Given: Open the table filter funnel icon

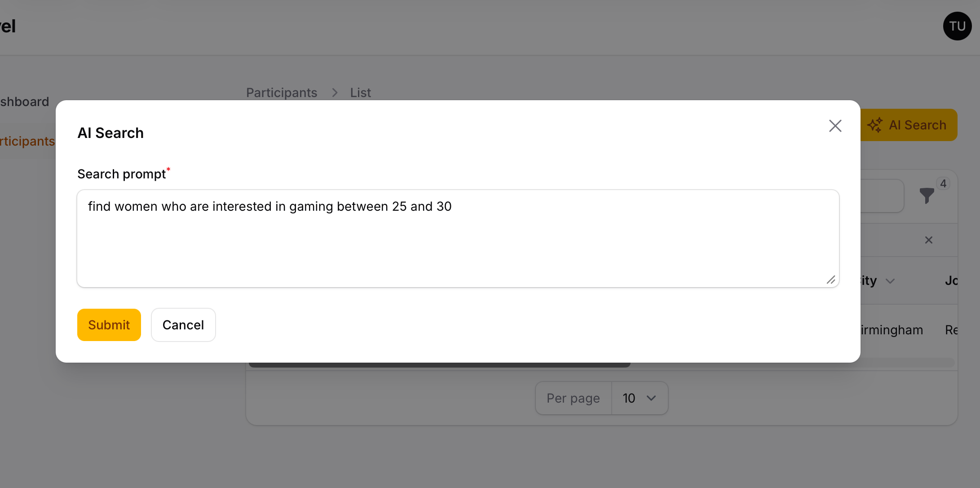Looking at the screenshot, I should pyautogui.click(x=927, y=195).
